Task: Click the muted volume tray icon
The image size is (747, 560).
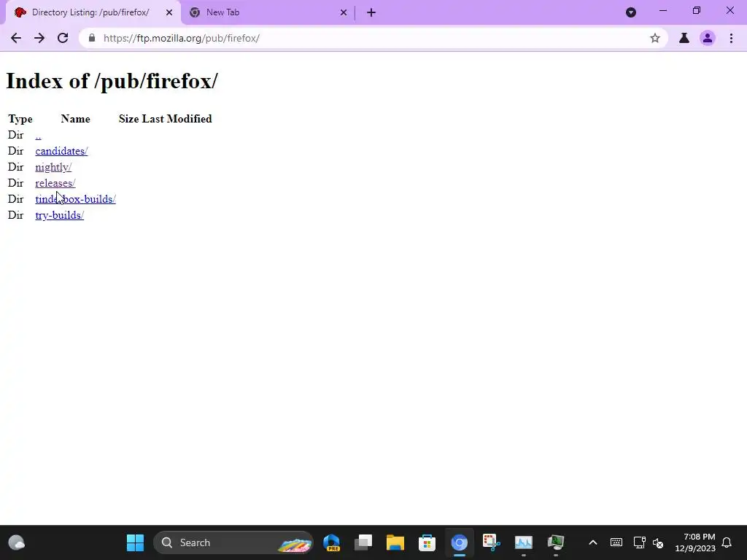Action: click(x=659, y=542)
